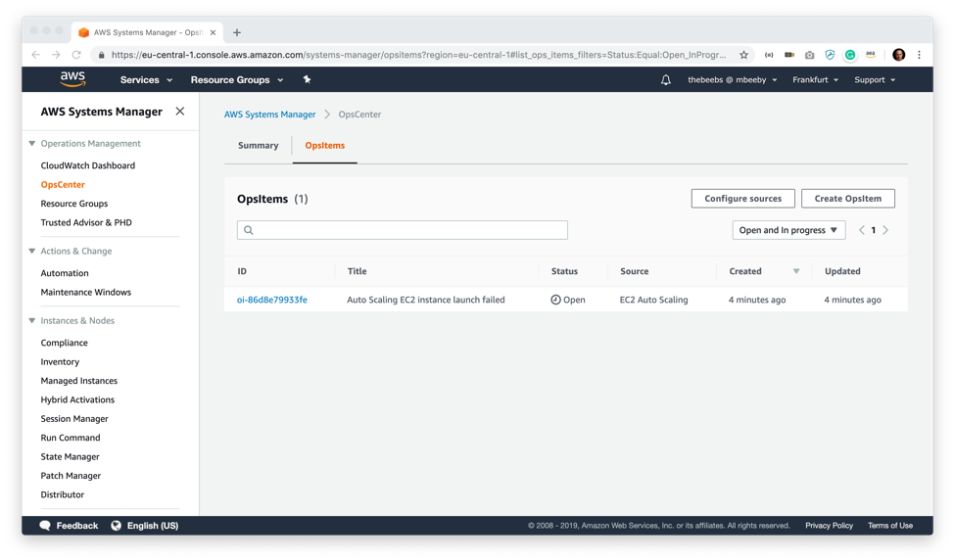Collapse the Instances & Nodes section
Image resolution: width=954 pixels, height=560 pixels.
pyautogui.click(x=31, y=320)
